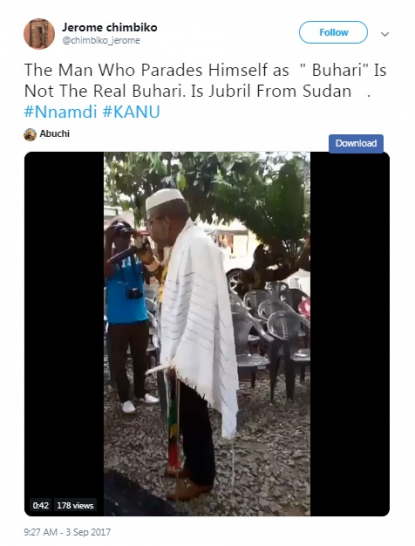Screen dimensions: 415x546
Task: Play the embedded video
Action: pos(207,334)
